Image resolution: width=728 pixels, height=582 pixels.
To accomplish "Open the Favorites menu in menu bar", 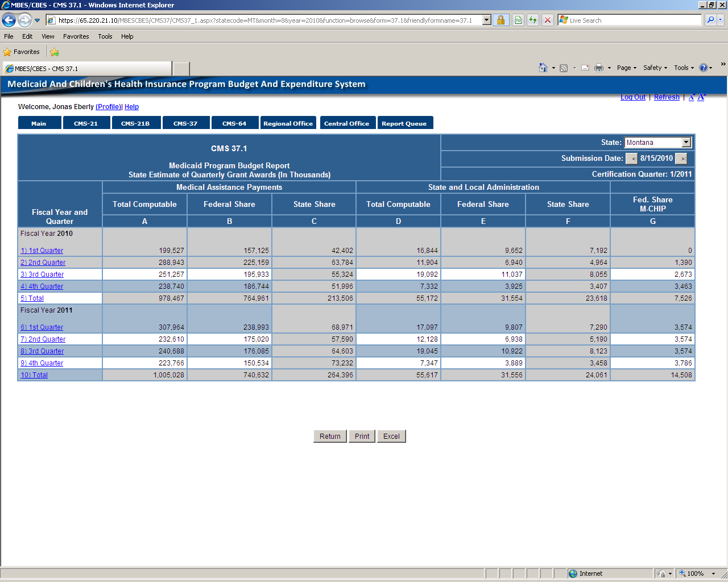I will click(76, 36).
